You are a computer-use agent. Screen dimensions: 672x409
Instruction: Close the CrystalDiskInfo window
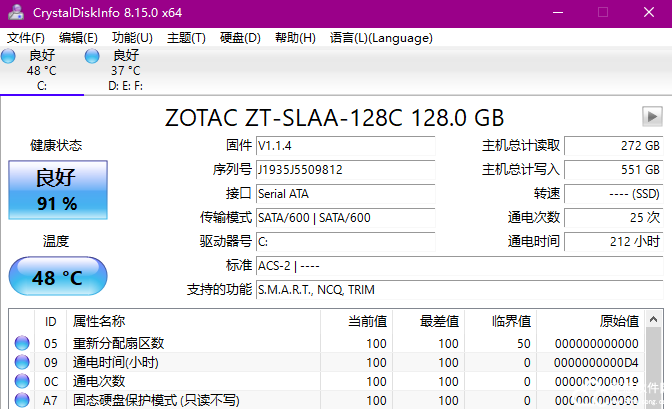[x=649, y=12]
